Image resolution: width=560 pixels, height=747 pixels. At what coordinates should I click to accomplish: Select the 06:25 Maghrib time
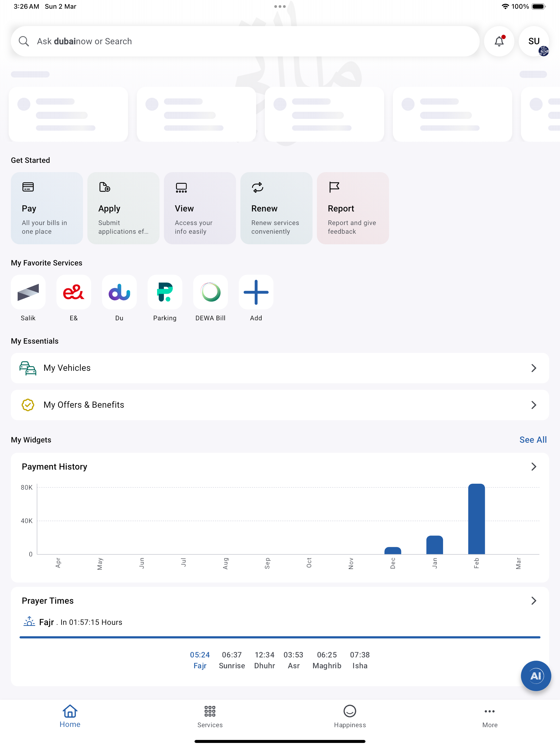coord(327,660)
